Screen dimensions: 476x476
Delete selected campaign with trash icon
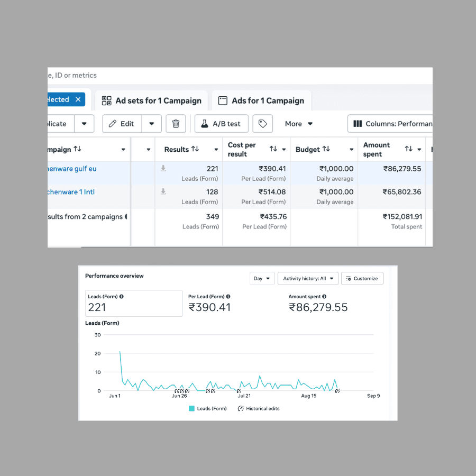(176, 124)
